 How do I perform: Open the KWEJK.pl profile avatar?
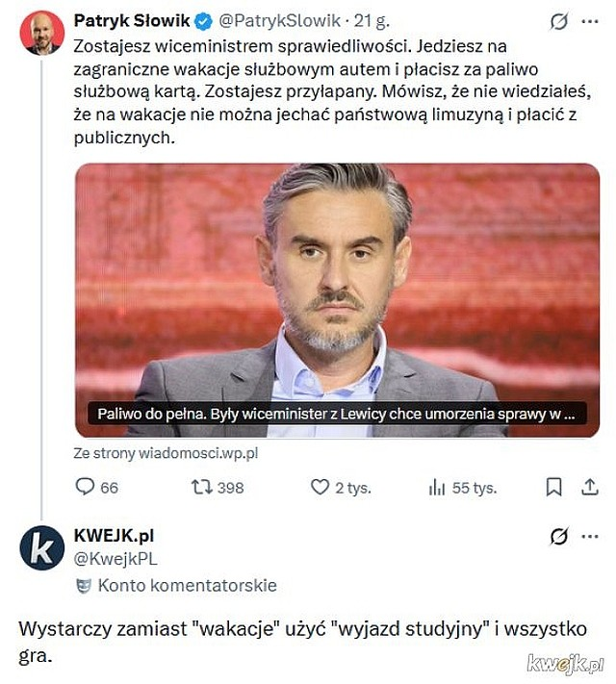tap(41, 548)
